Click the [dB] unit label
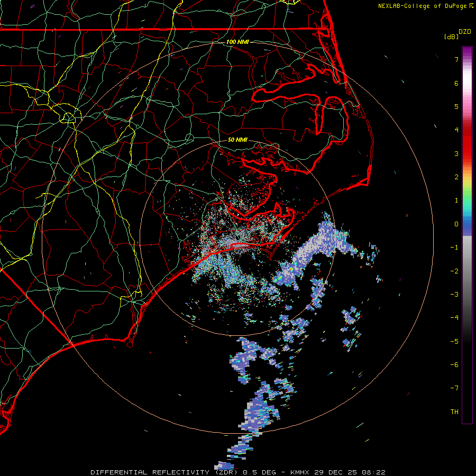The image size is (476, 476). [452, 36]
